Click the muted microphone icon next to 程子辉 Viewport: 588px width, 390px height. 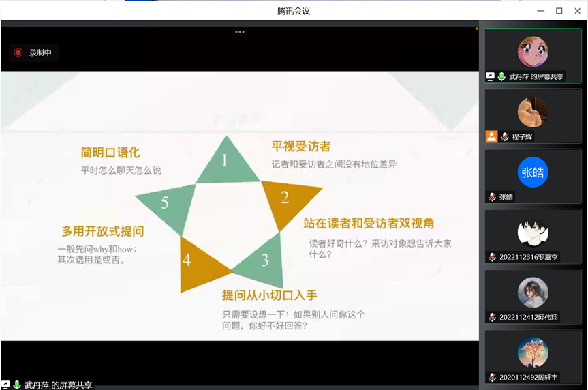point(505,136)
